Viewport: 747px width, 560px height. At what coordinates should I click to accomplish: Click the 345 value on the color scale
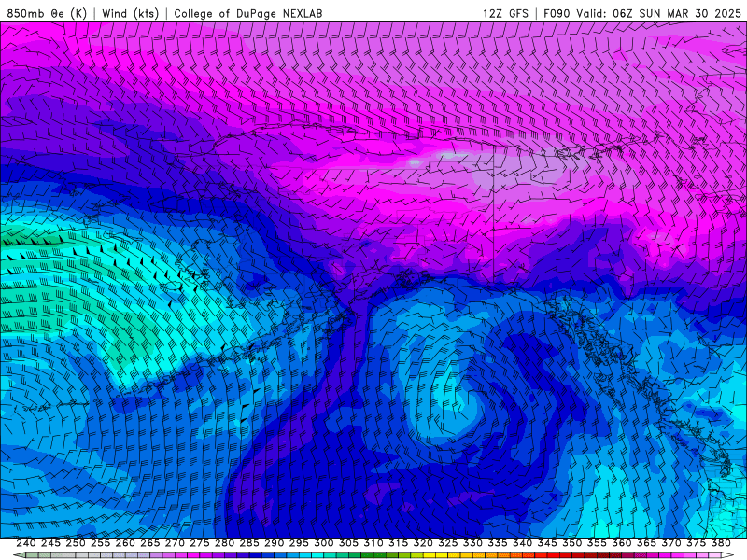coord(547,543)
